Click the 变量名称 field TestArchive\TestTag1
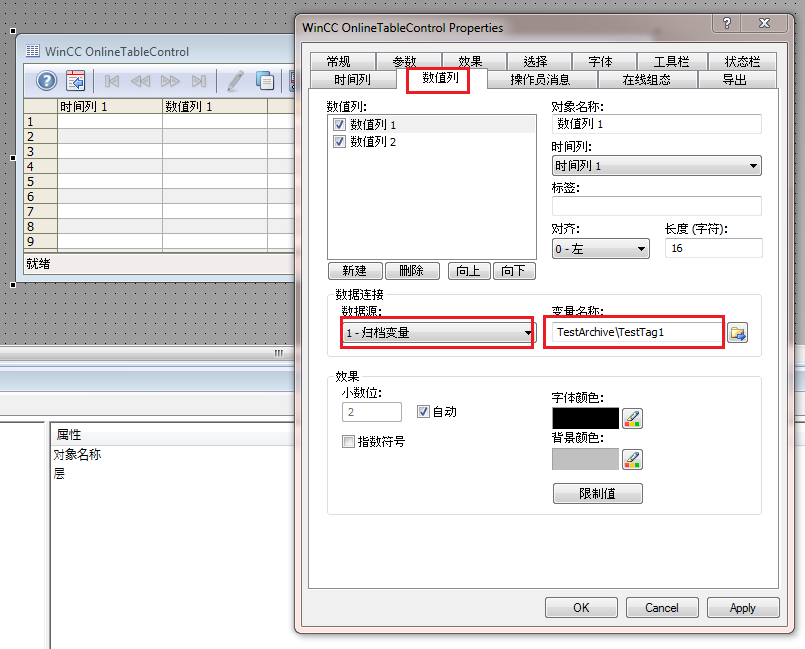This screenshot has height=649, width=805. [x=637, y=332]
